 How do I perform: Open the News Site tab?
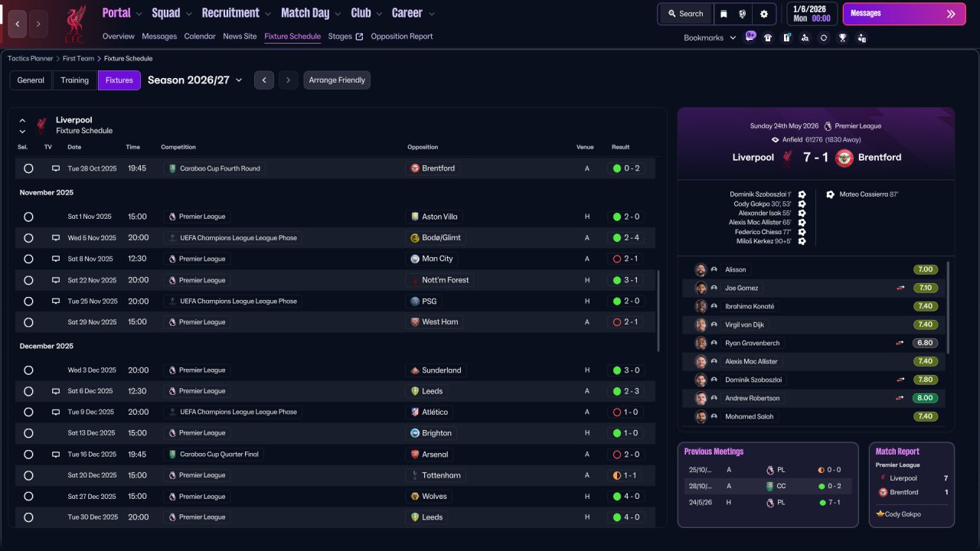(x=240, y=37)
